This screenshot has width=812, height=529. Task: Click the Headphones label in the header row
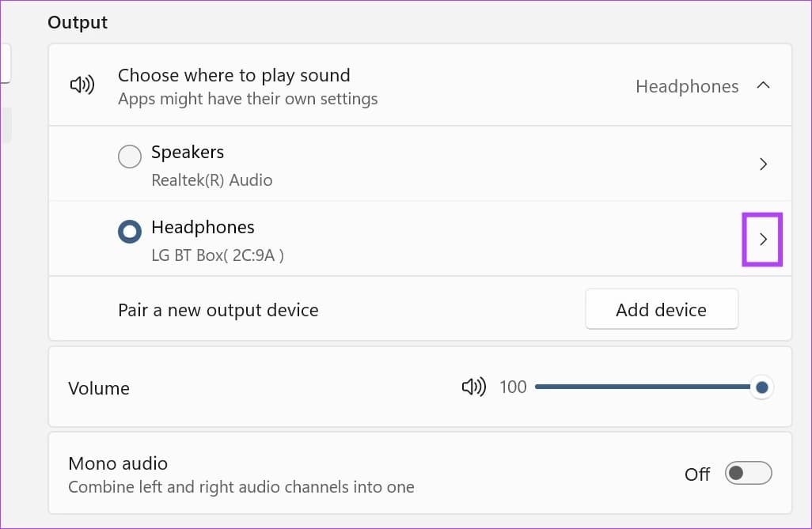click(686, 86)
